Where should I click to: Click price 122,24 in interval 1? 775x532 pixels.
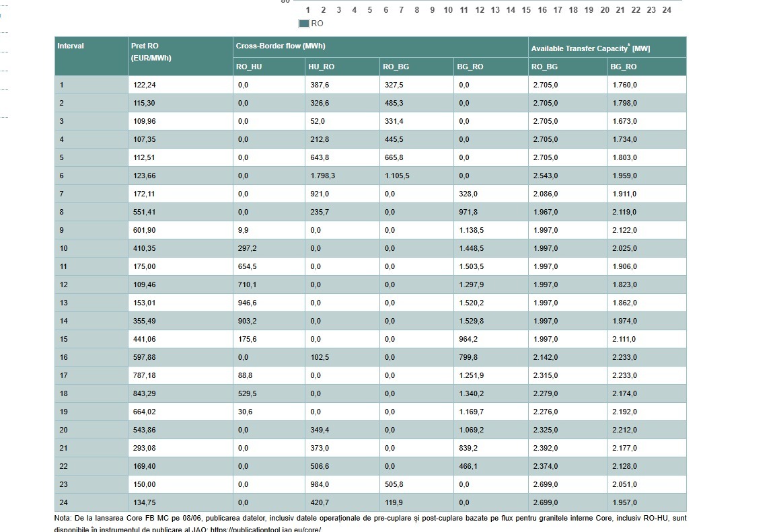pyautogui.click(x=145, y=85)
